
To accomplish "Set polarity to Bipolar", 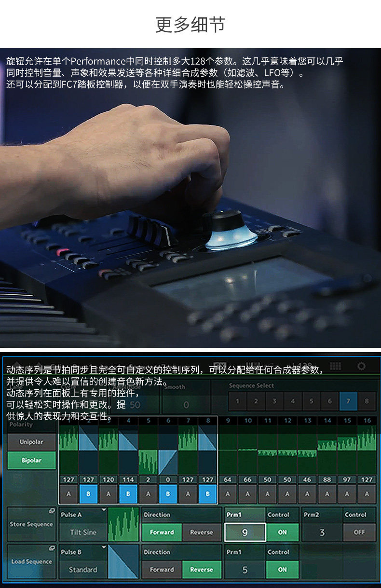I will click(31, 461).
